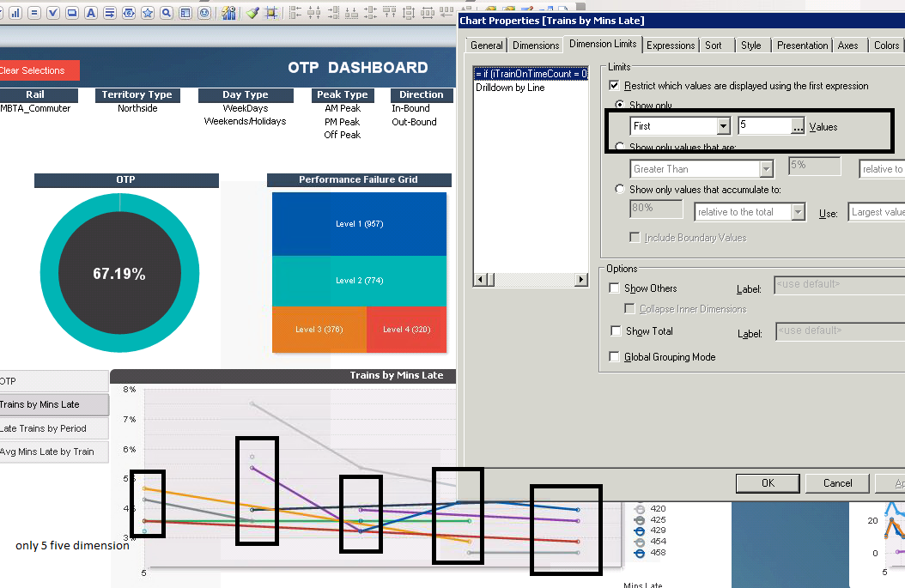Uncheck Restrict which values are displayed checkbox
The height and width of the screenshot is (588, 905).
pyautogui.click(x=614, y=85)
